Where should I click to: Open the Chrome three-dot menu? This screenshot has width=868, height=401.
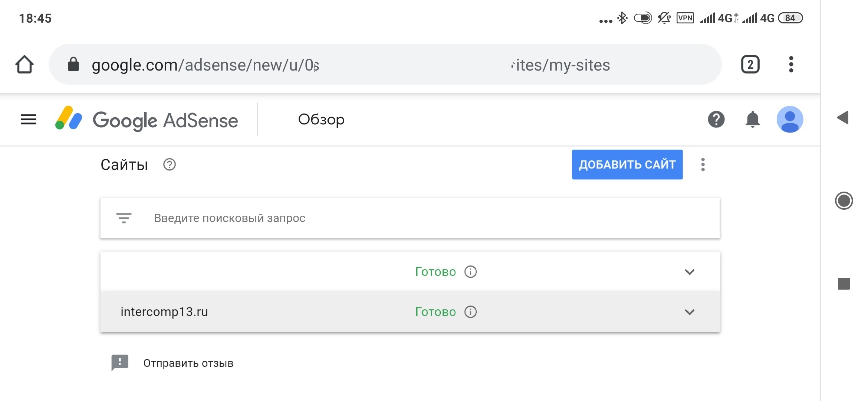791,65
